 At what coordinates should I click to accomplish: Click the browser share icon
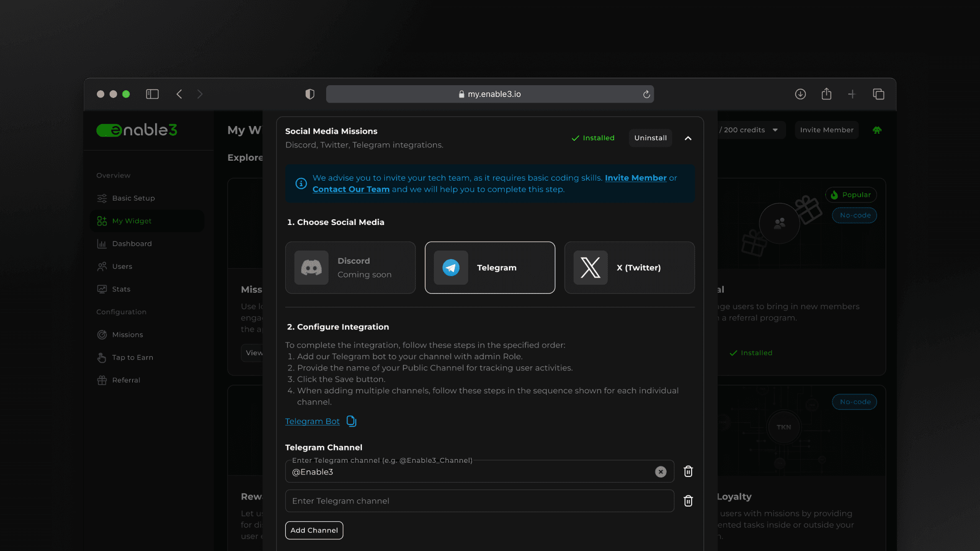[826, 94]
